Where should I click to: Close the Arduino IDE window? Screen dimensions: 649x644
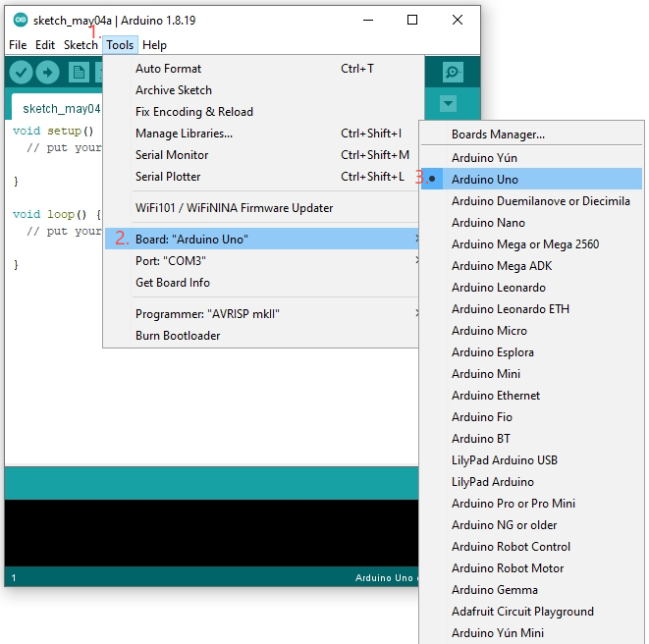pyautogui.click(x=458, y=20)
